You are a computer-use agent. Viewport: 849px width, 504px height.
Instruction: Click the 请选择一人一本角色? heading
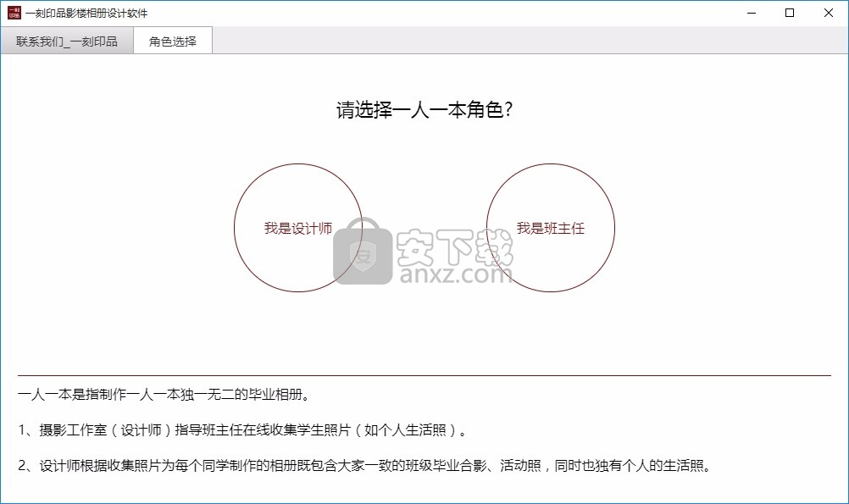[424, 111]
